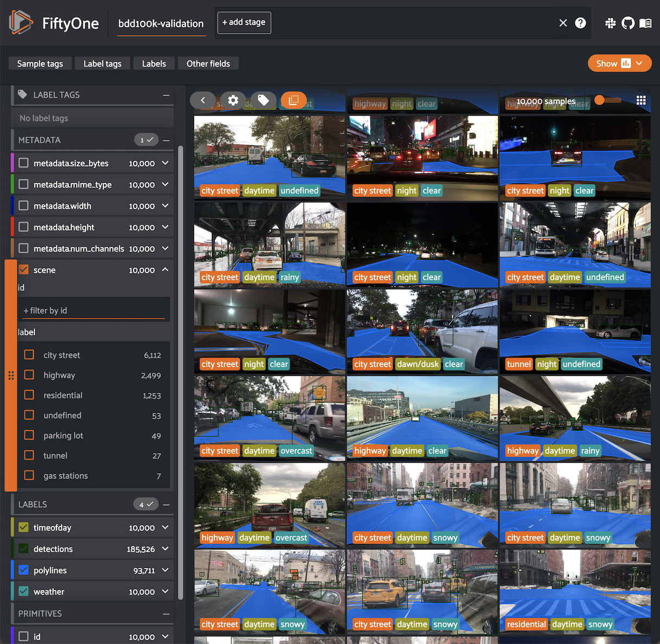Select the orange patches selection icon

pyautogui.click(x=293, y=100)
